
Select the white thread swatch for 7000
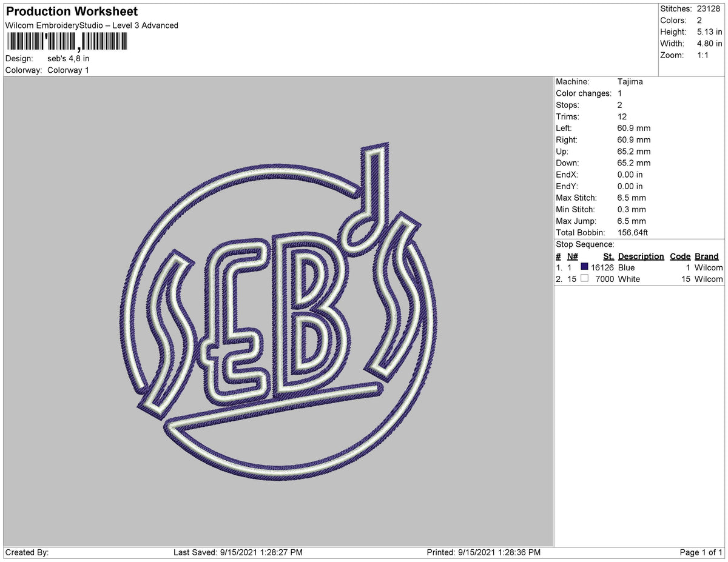[x=584, y=278]
